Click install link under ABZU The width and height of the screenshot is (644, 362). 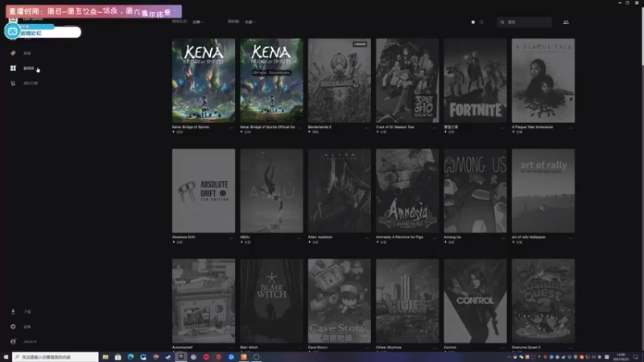[x=246, y=242]
